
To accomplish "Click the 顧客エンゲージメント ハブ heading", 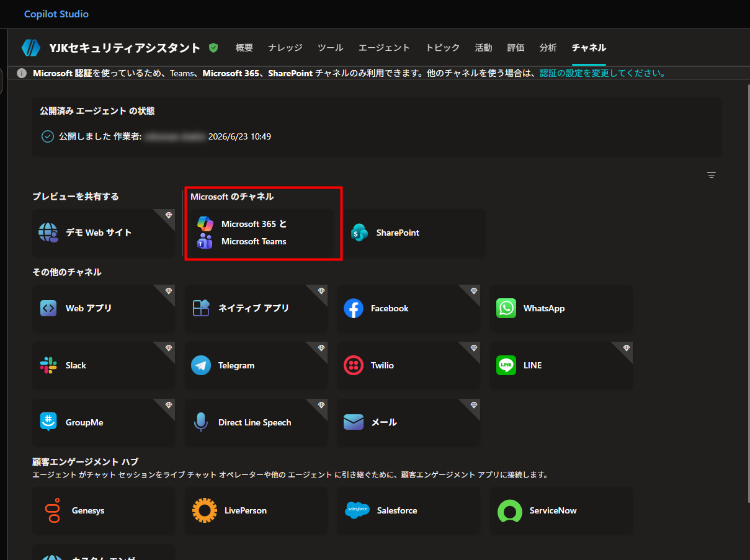I will point(86,461).
